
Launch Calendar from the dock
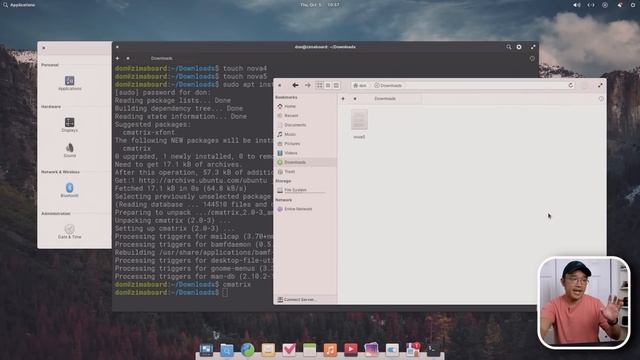pos(309,350)
